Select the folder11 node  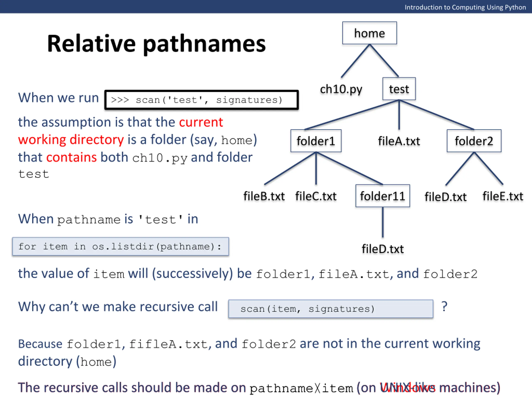(x=382, y=196)
